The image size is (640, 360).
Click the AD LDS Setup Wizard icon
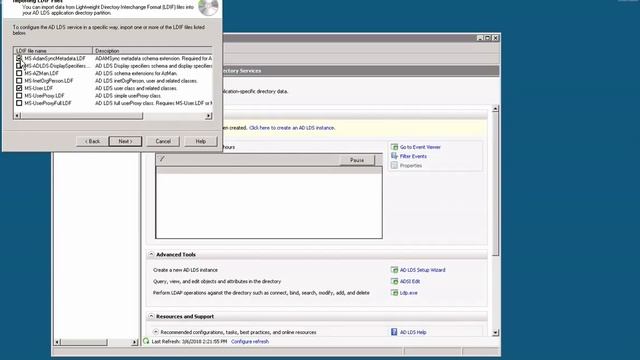coord(394,270)
